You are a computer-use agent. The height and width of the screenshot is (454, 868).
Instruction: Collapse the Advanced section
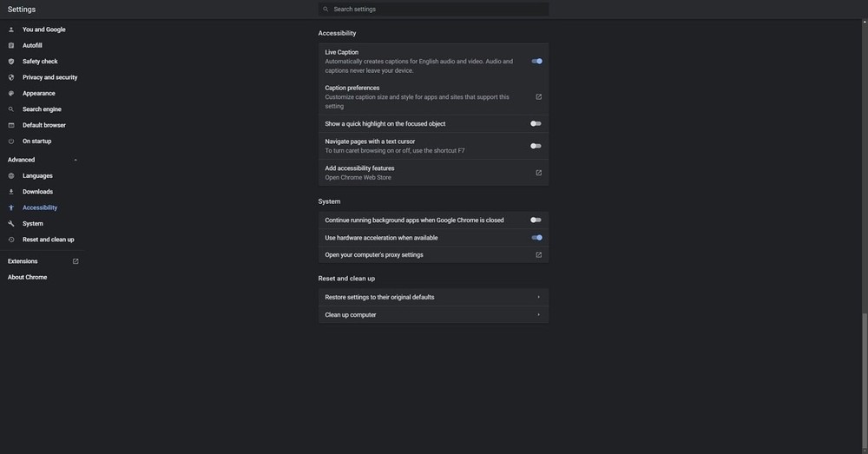tap(76, 160)
